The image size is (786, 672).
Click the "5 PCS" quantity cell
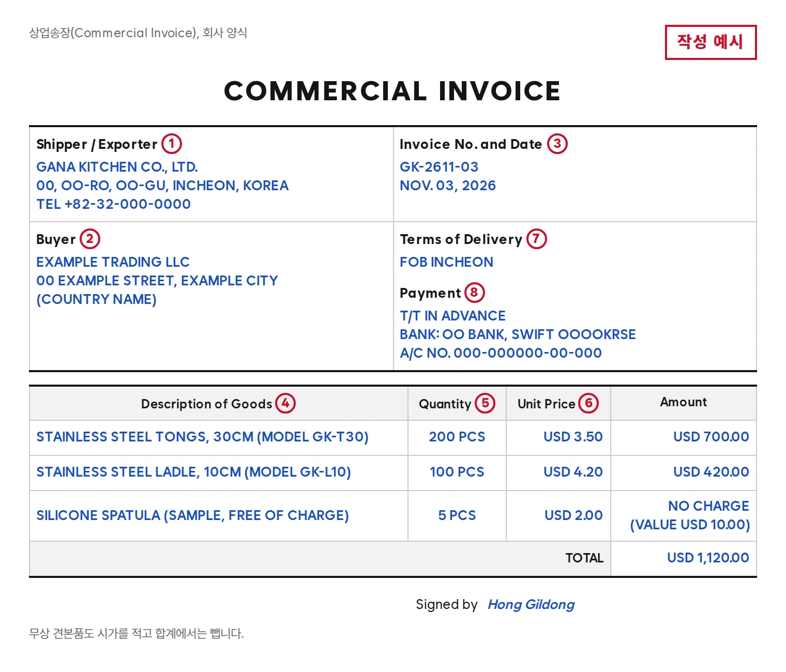[x=457, y=515]
